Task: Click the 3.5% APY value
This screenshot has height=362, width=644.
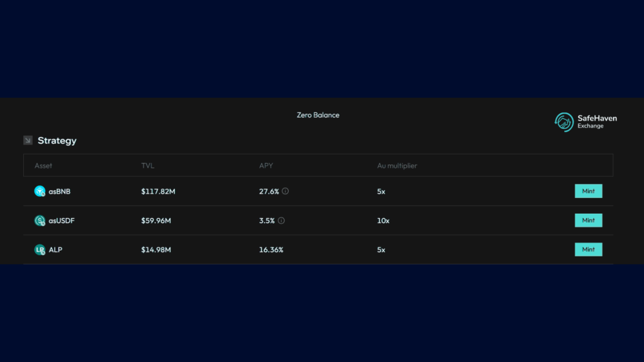Action: point(267,221)
